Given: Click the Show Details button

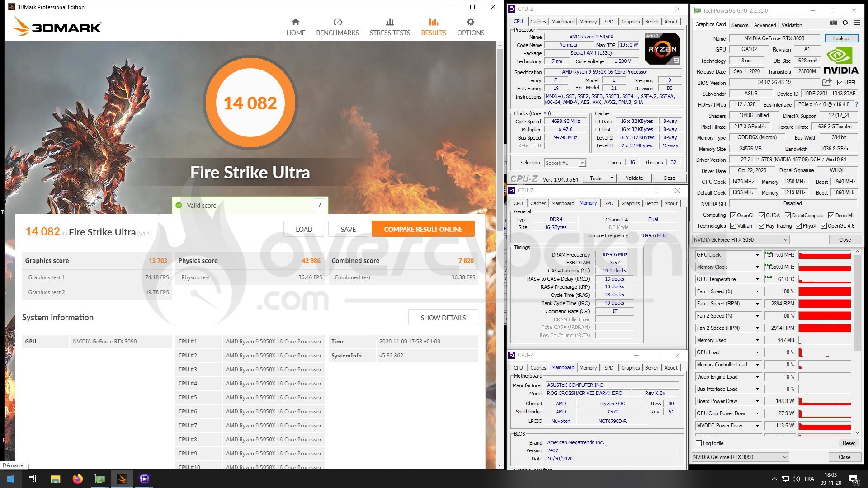Looking at the screenshot, I should pyautogui.click(x=443, y=318).
